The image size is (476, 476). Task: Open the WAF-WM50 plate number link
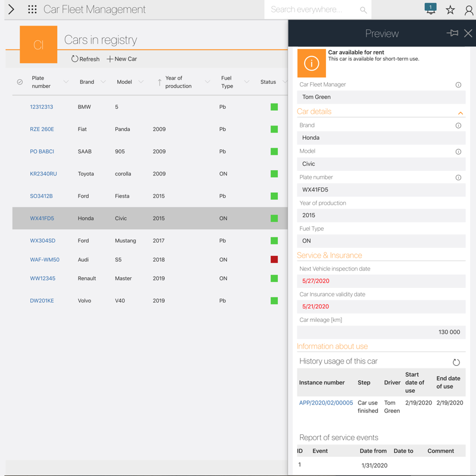pyautogui.click(x=45, y=259)
